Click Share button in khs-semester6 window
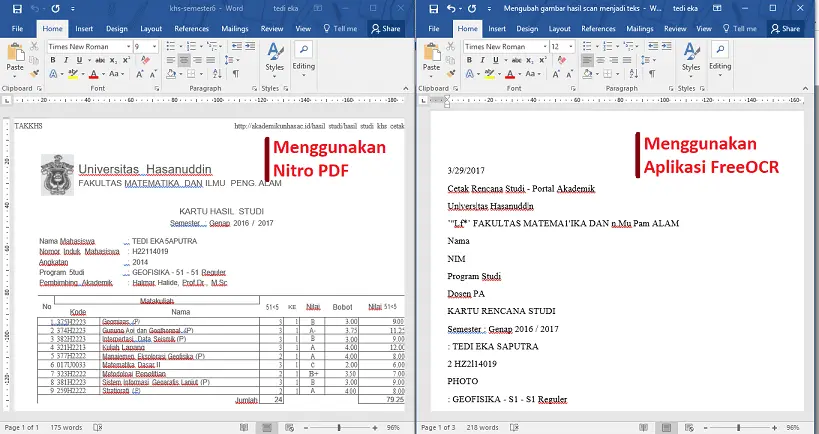The width and height of the screenshot is (819, 434). tap(385, 29)
